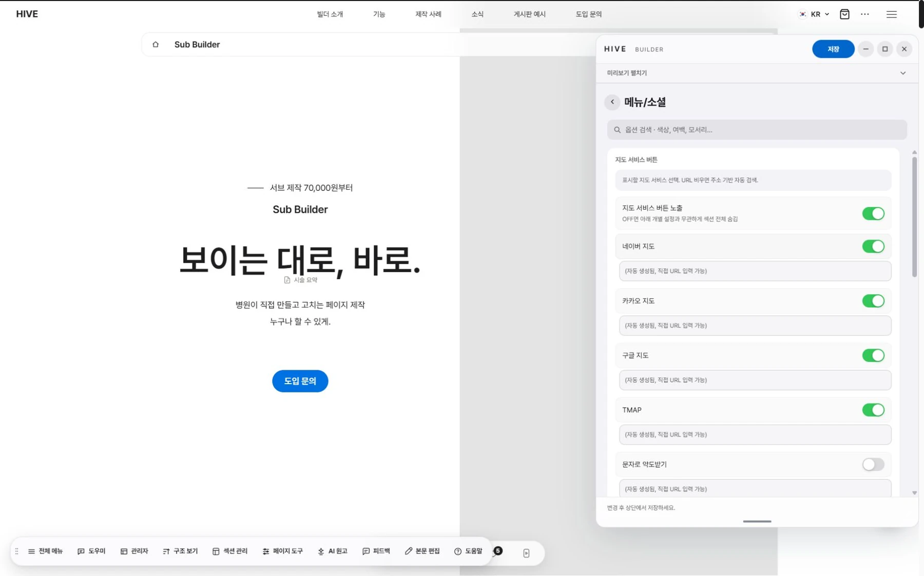Open 도우미 in the bottom toolbar
The height and width of the screenshot is (576, 924).
[x=91, y=551]
